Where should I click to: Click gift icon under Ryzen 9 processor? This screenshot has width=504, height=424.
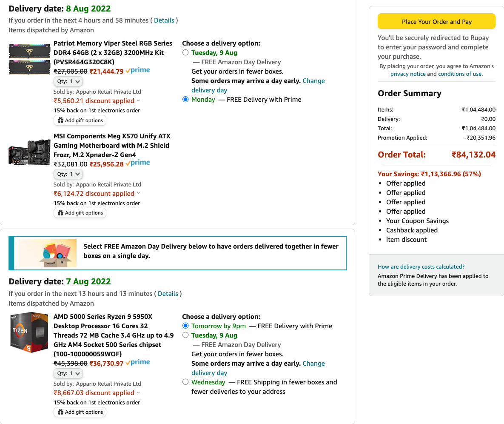[x=60, y=412]
